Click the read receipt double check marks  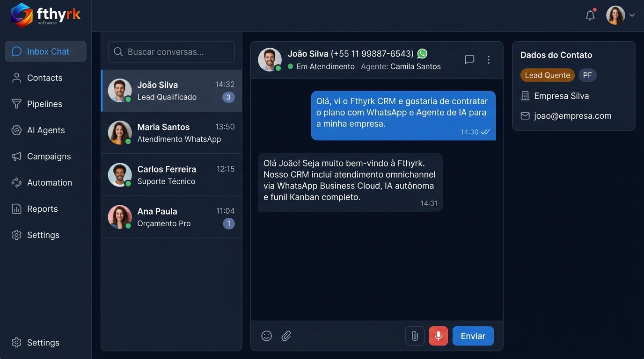[x=485, y=132]
